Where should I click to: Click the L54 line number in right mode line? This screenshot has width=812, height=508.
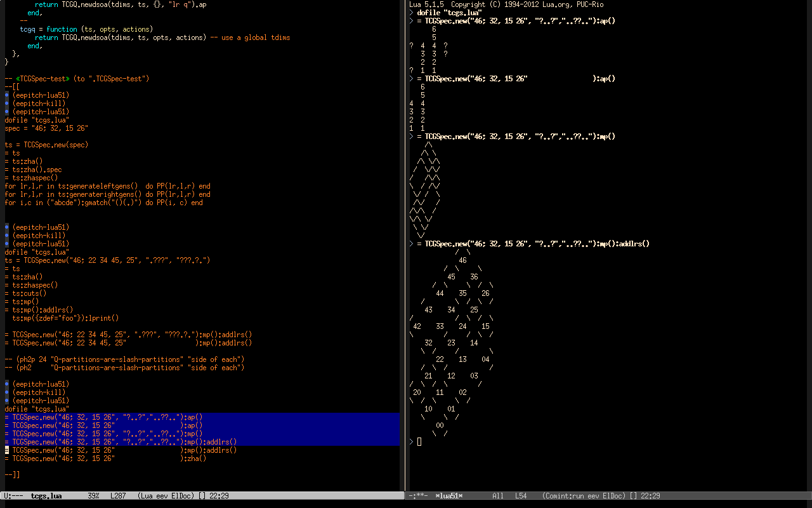pos(521,496)
